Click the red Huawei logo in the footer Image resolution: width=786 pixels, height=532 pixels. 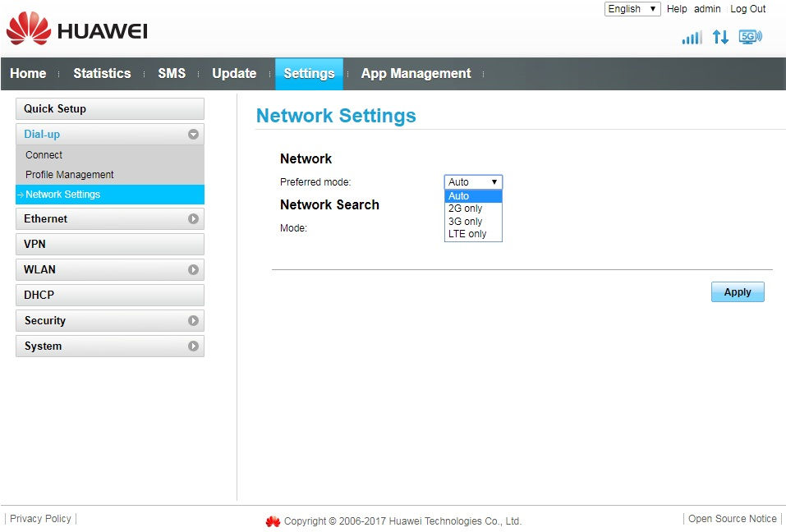tap(273, 521)
